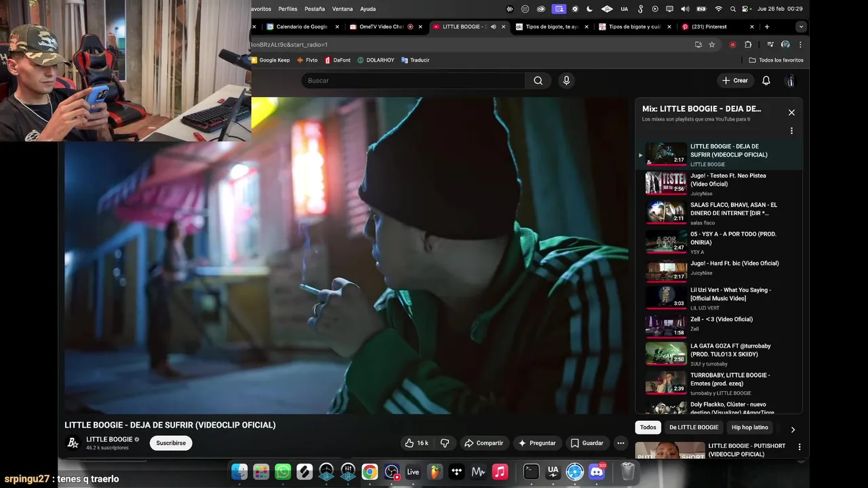Open the Ayuda menu
Image resolution: width=868 pixels, height=488 pixels.
coord(368,9)
